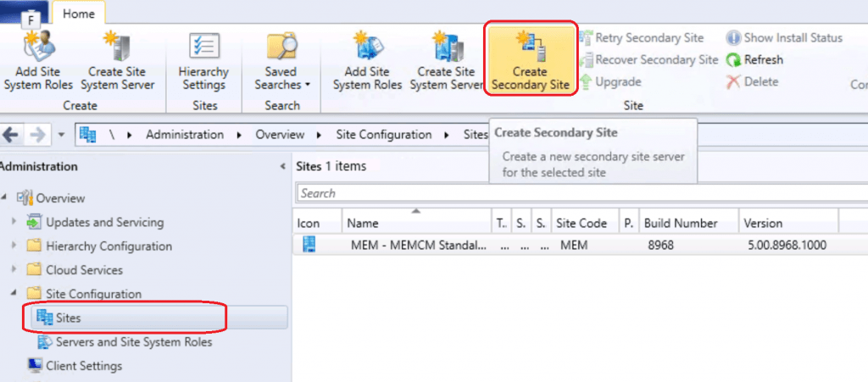Click the site icon in the MEM row

coord(309,245)
